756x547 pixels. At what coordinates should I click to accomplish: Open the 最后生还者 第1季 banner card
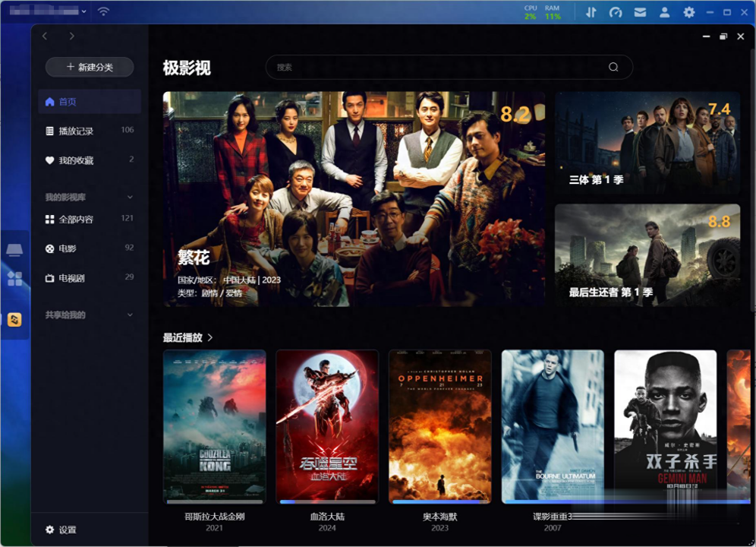(x=647, y=255)
